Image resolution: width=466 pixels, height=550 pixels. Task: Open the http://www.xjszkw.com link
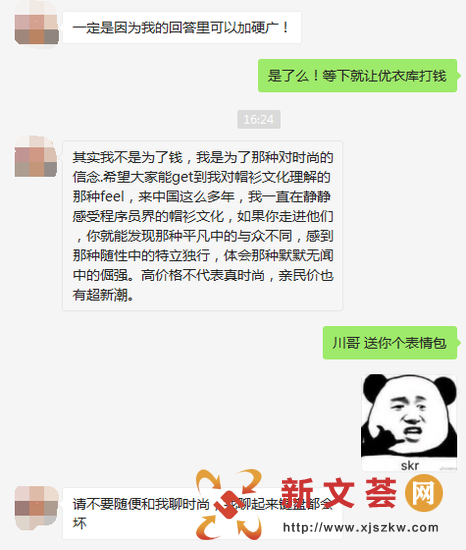pyautogui.click(x=360, y=527)
